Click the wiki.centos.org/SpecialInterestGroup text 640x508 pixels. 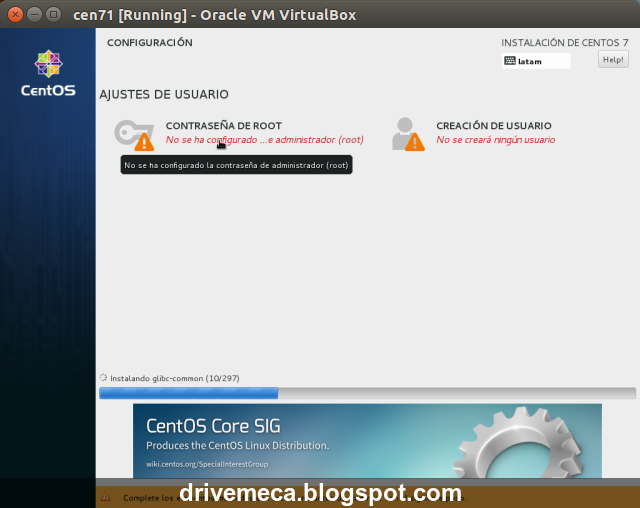207,464
